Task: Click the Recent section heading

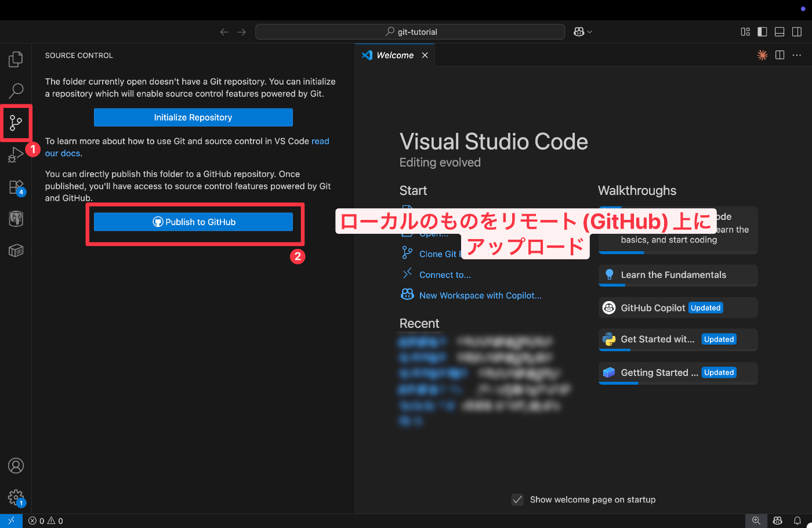Action: [x=419, y=323]
